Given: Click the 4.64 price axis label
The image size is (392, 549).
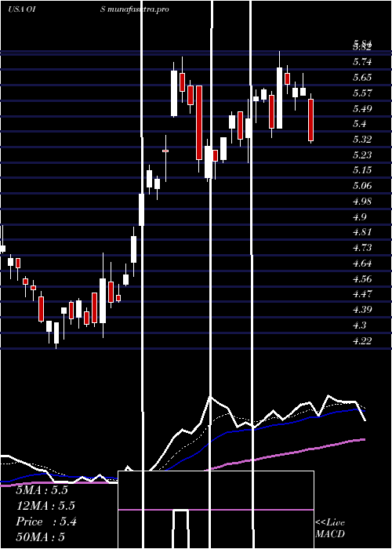Looking at the screenshot, I should point(362,264).
